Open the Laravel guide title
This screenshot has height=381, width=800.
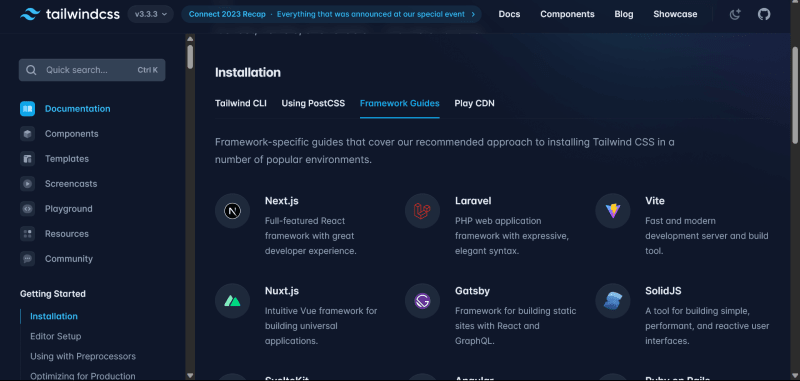click(473, 201)
